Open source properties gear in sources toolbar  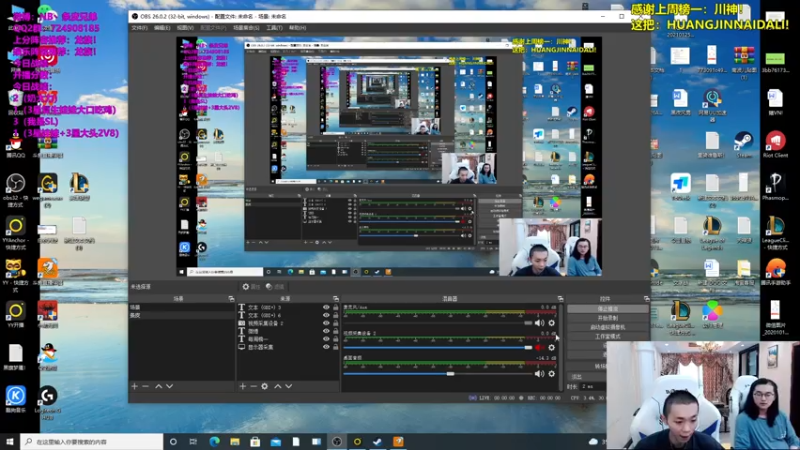pyautogui.click(x=264, y=386)
